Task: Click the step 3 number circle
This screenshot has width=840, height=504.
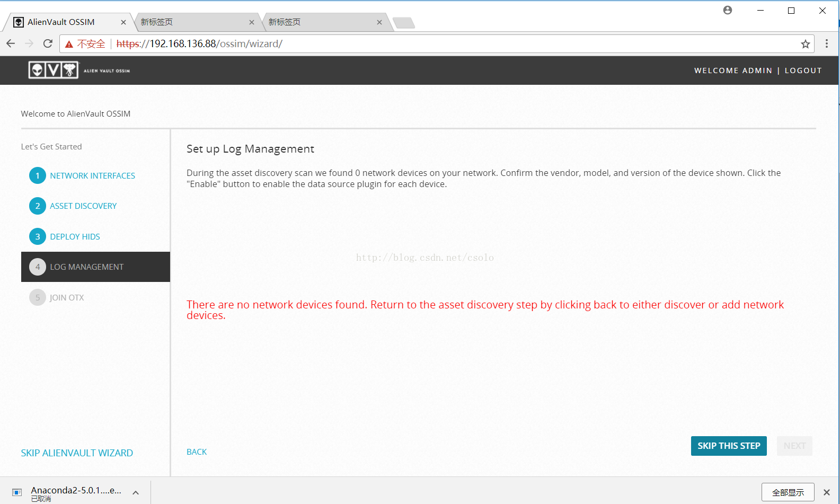Action: 38,236
